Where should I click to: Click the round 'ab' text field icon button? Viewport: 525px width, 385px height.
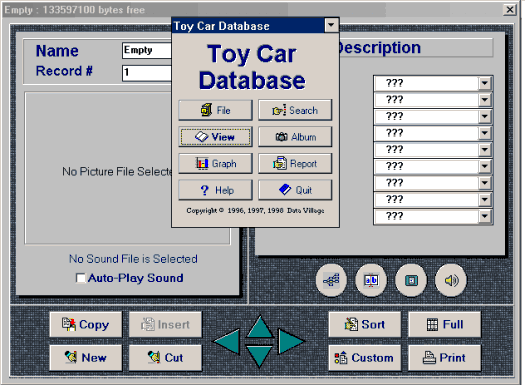click(371, 280)
